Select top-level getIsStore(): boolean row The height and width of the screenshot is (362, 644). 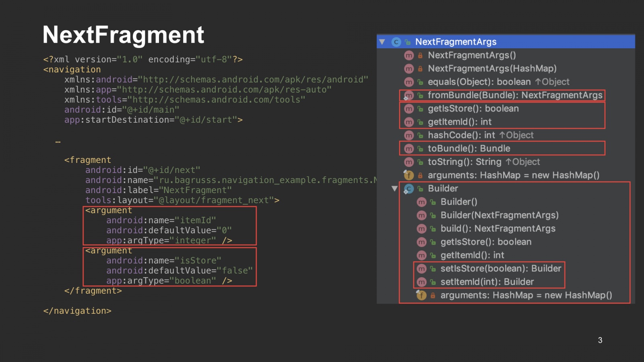pos(506,109)
